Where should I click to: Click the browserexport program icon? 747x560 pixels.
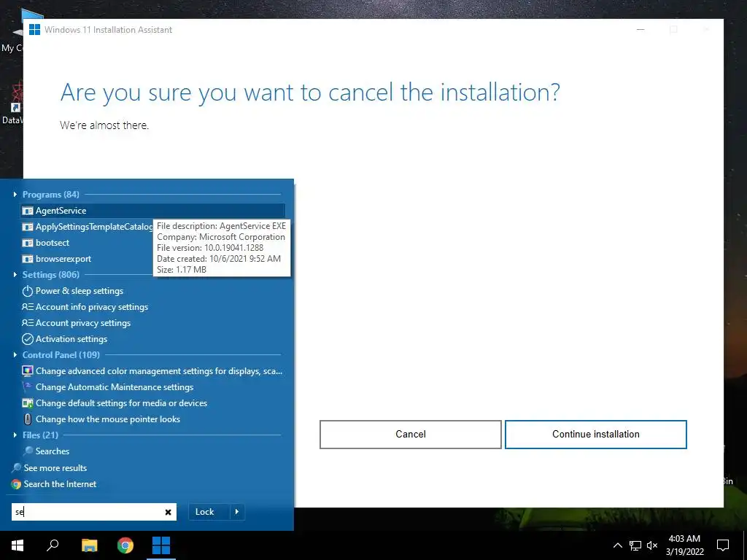click(x=28, y=259)
